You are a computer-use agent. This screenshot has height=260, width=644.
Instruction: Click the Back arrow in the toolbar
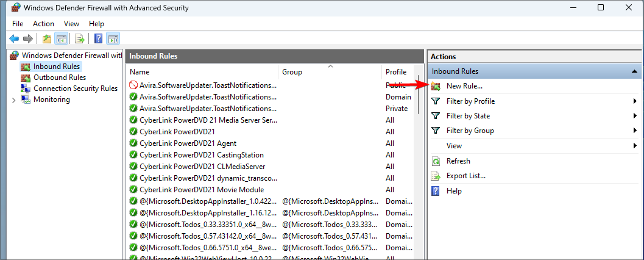13,39
